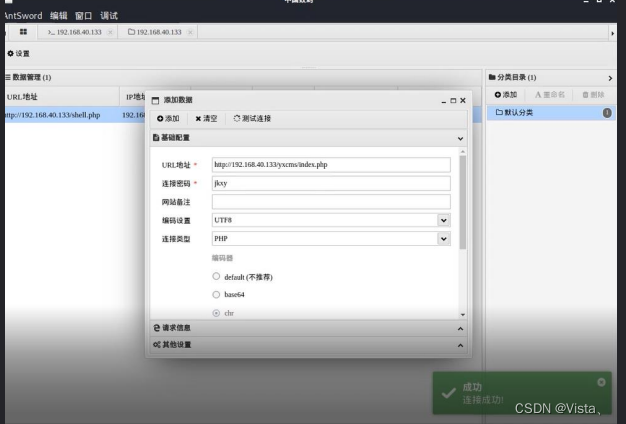Image resolution: width=626 pixels, height=424 pixels.
Task: Focus the URL地址 input field
Action: pyautogui.click(x=331, y=164)
